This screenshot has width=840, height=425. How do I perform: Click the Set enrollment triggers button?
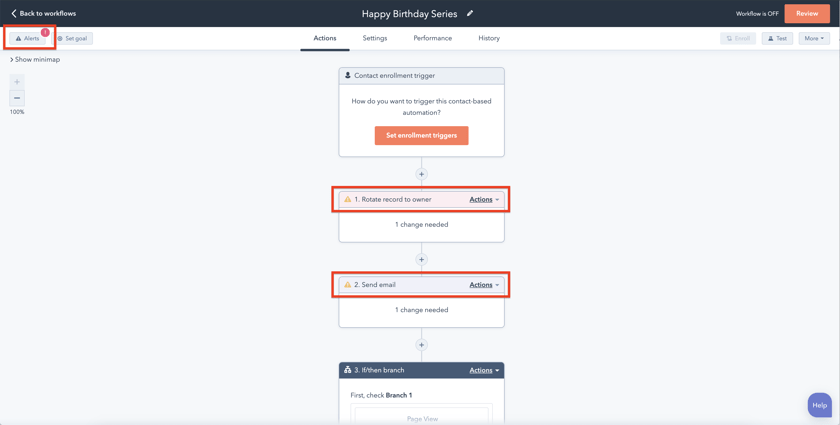click(x=421, y=136)
